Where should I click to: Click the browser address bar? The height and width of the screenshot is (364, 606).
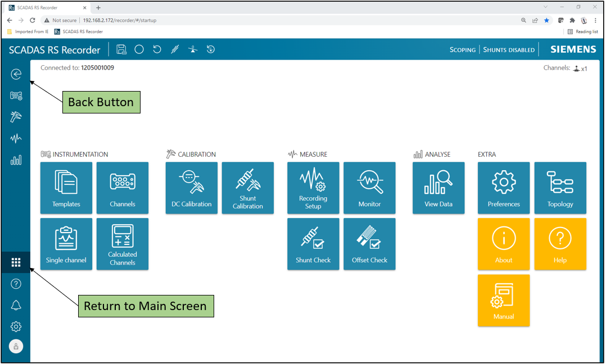pyautogui.click(x=281, y=20)
